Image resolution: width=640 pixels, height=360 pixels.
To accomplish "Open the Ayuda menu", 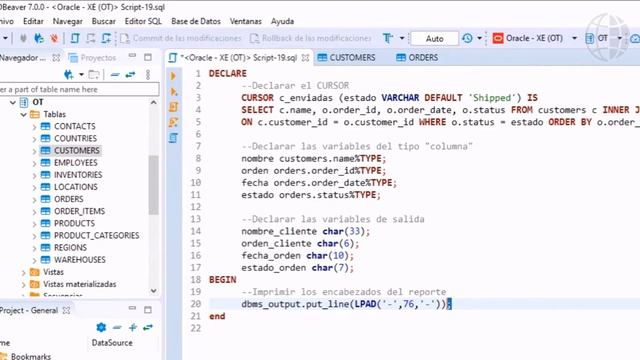I will pos(282,21).
